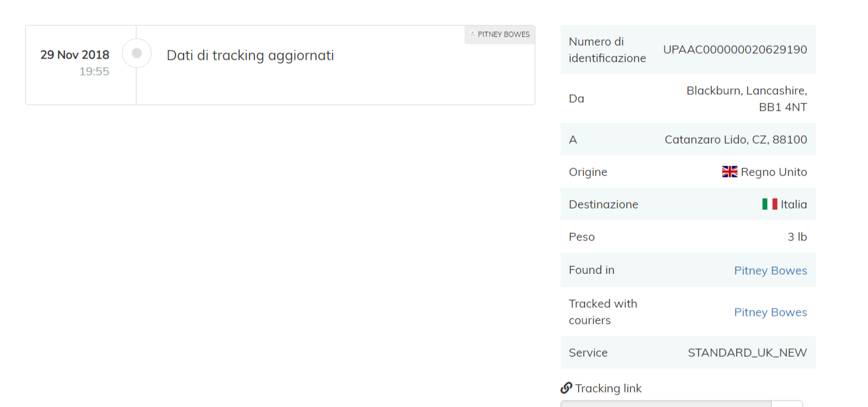This screenshot has width=868, height=407.
Task: Click the 19:55 time label
Action: pos(94,71)
